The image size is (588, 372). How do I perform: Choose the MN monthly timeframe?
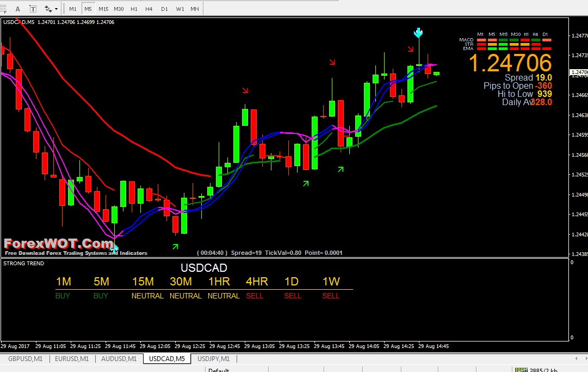[x=195, y=9]
